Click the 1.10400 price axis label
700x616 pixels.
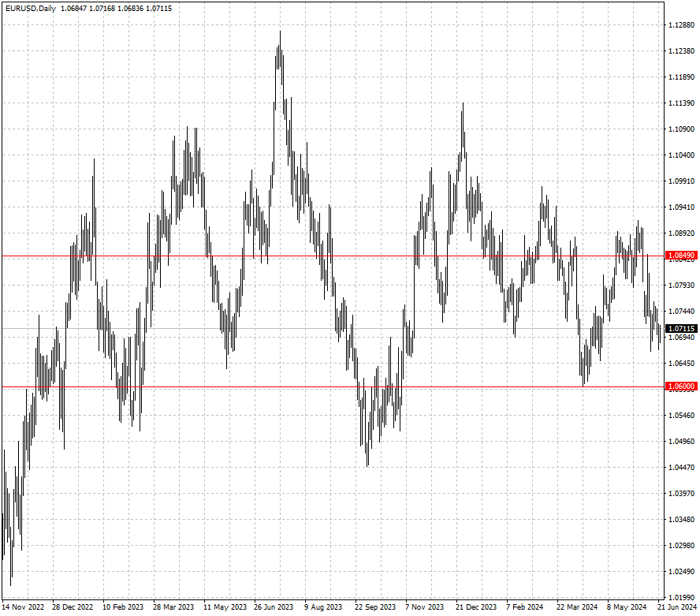681,155
